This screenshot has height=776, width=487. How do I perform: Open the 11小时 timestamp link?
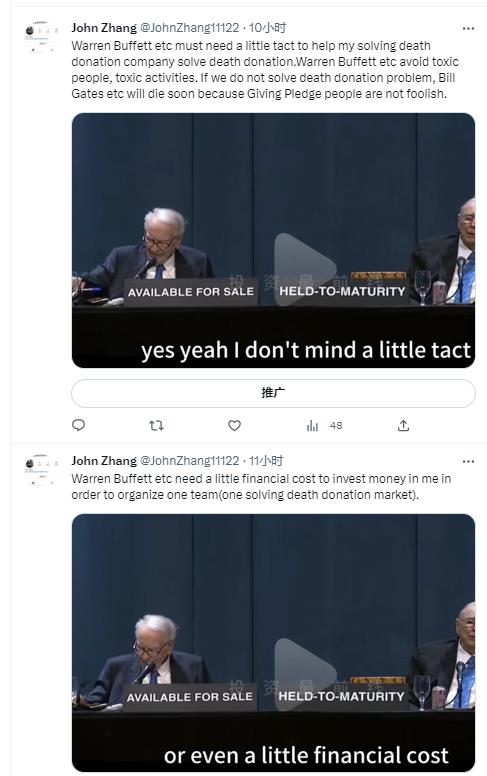pos(266,461)
